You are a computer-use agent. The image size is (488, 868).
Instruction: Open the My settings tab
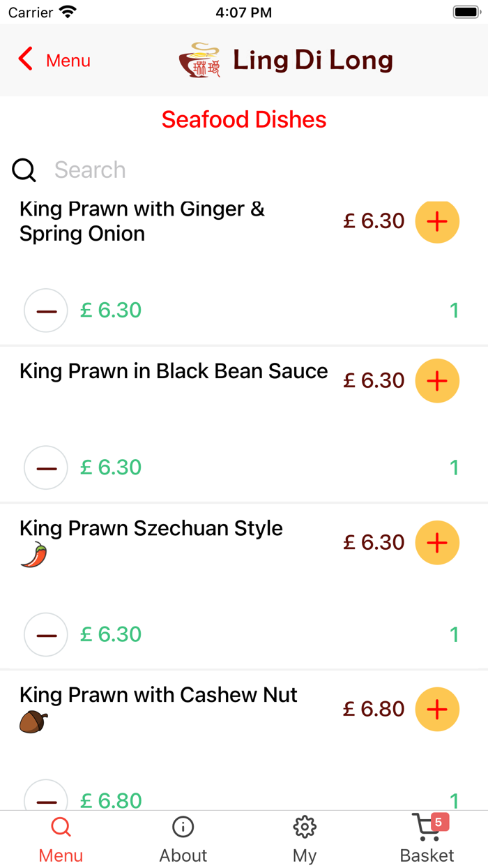pyautogui.click(x=305, y=839)
